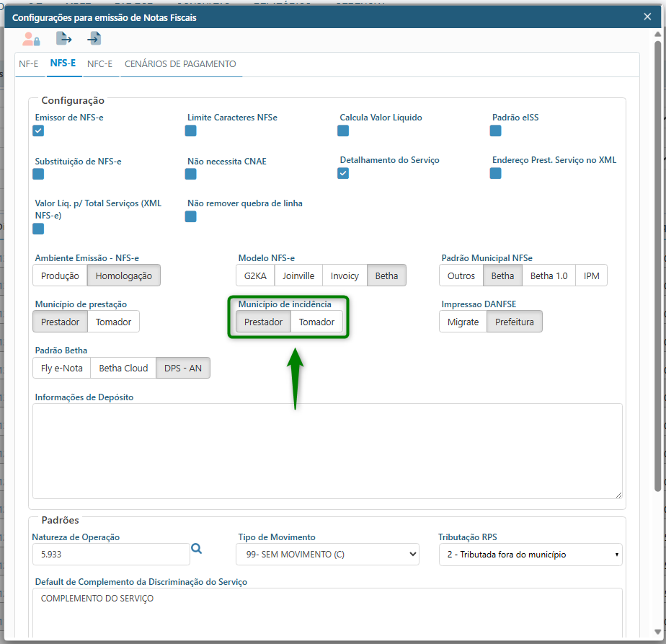Select Produção emission environment
666x644 pixels.
click(x=60, y=275)
